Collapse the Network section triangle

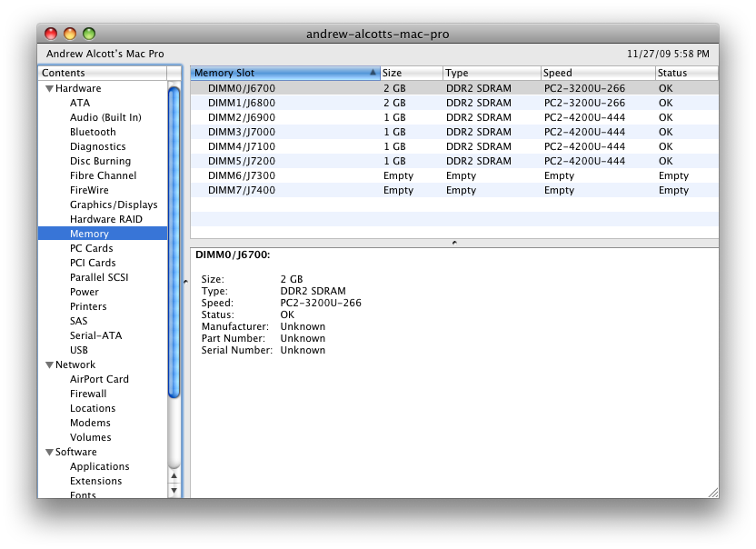click(49, 365)
